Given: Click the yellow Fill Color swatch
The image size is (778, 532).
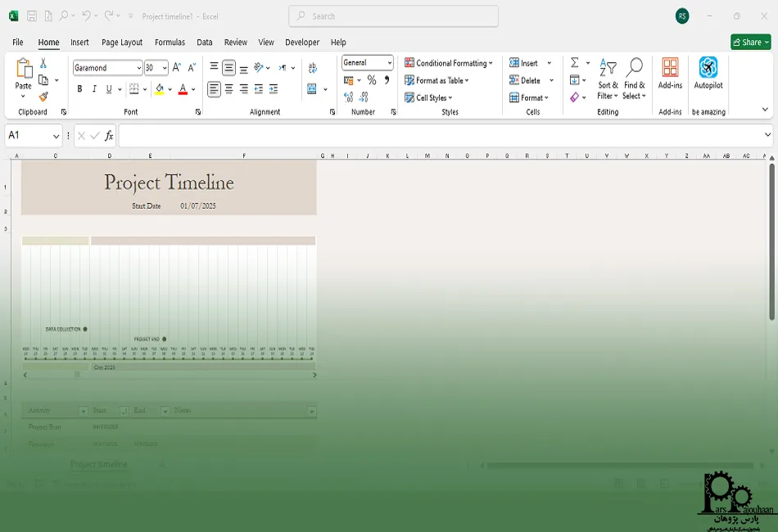Looking at the screenshot, I should click(x=160, y=89).
